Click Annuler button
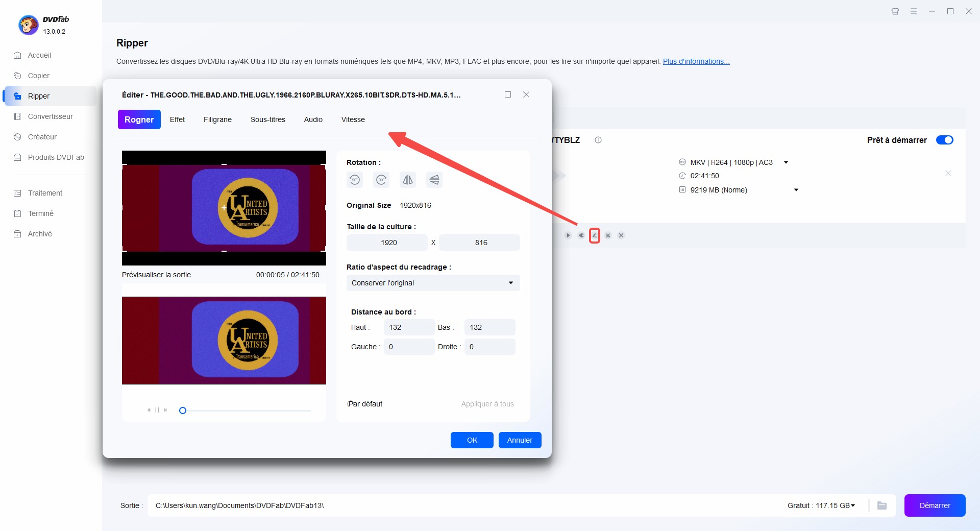This screenshot has height=531, width=980. (x=520, y=440)
